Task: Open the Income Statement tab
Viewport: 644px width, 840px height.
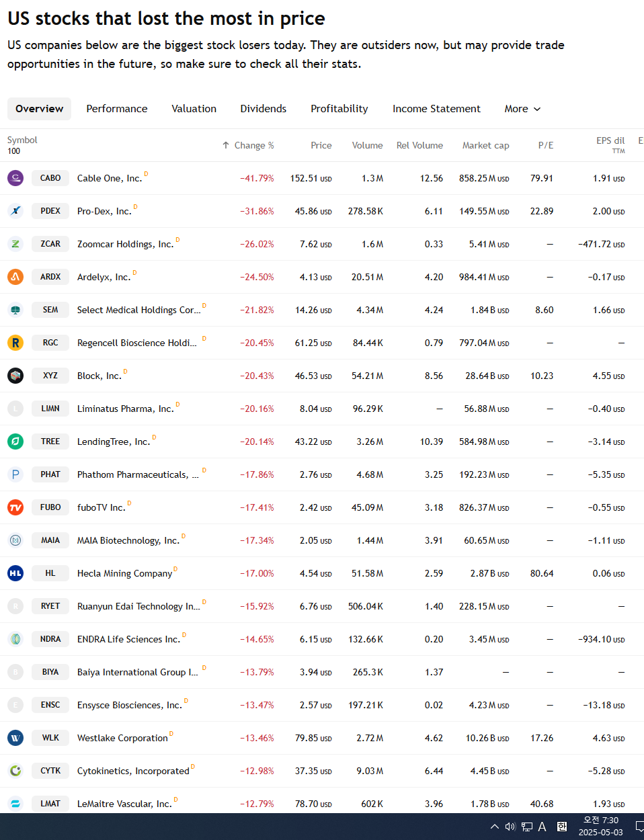Action: [x=437, y=109]
